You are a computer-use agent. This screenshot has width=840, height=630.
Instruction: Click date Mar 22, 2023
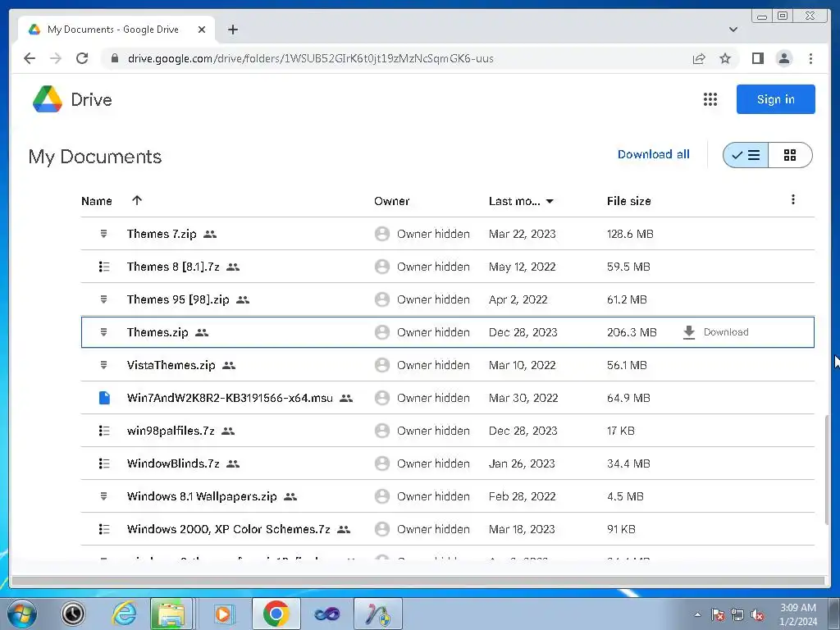click(522, 234)
